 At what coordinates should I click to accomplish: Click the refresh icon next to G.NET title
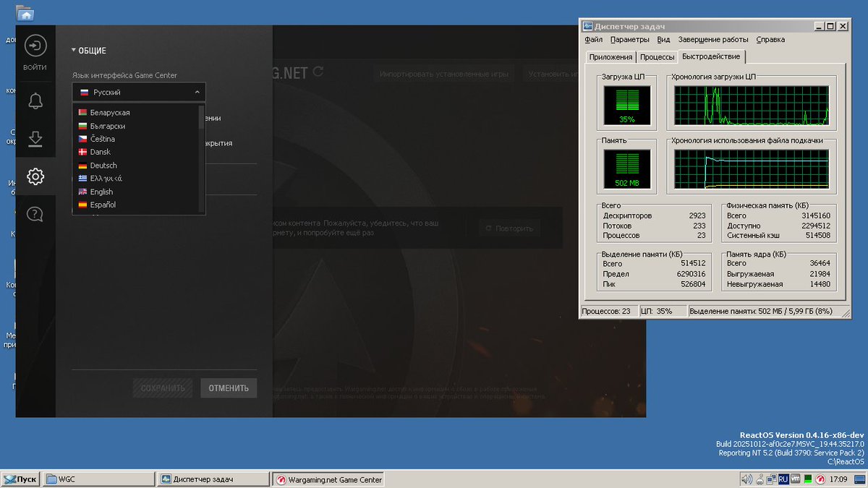point(318,72)
